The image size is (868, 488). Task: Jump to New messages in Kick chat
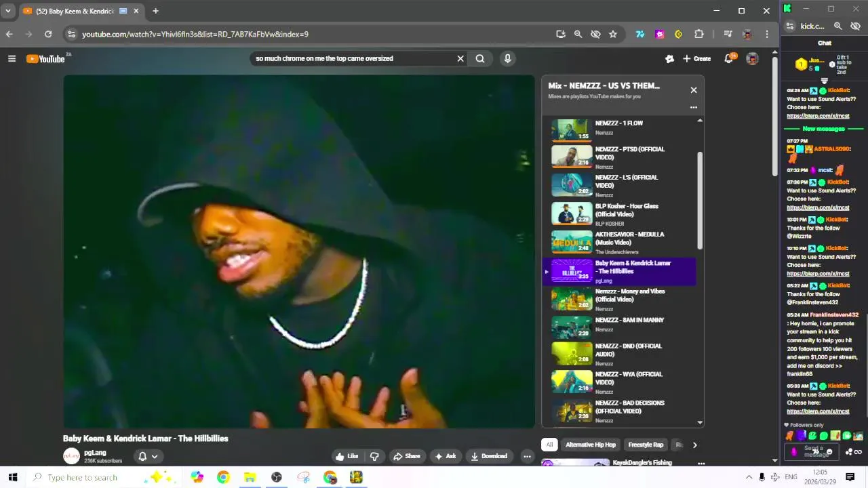click(823, 129)
